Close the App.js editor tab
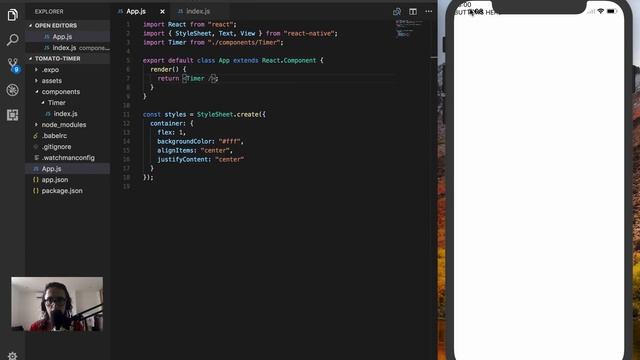Viewport: 640px width, 360px height. (x=162, y=11)
